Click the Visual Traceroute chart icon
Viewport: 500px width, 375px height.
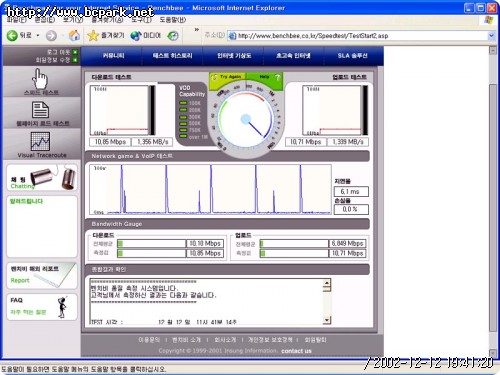[x=40, y=141]
